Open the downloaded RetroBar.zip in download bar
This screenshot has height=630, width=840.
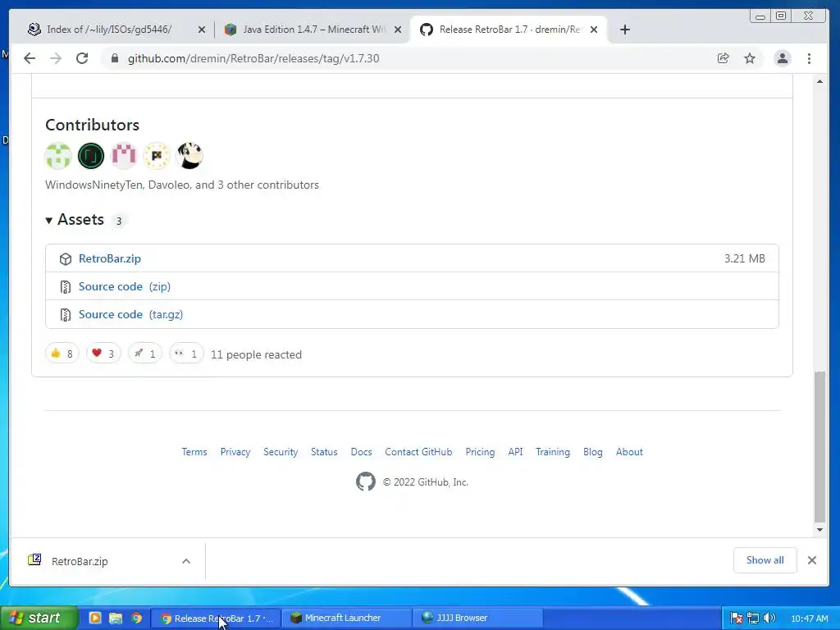pyautogui.click(x=80, y=561)
